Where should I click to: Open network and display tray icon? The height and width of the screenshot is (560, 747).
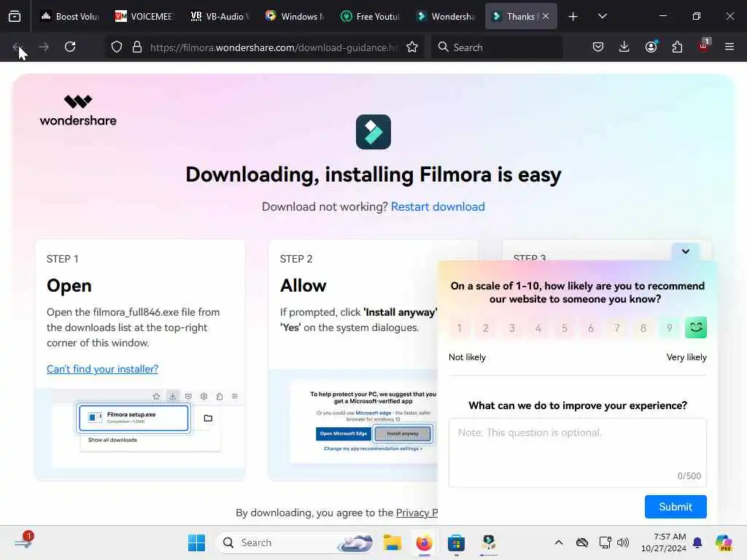(605, 542)
